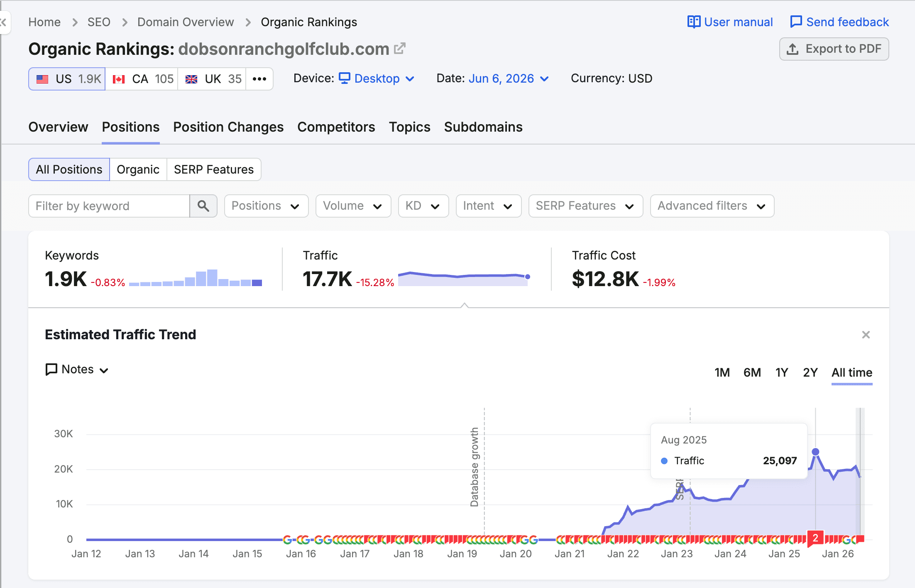The height and width of the screenshot is (588, 915).
Task: Expand the KD filter dropdown
Action: pyautogui.click(x=423, y=206)
